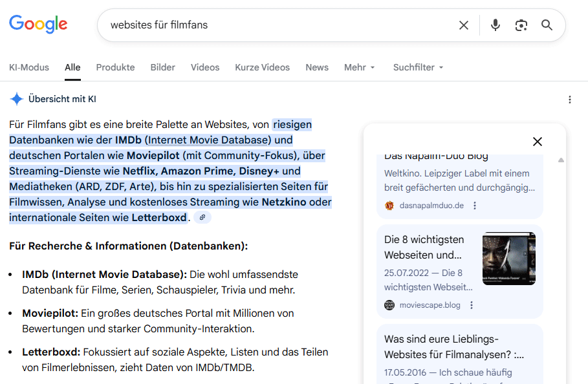Viewport: 588px width, 384px height.
Task: Open options for the dasnapalmduo.de source
Action: point(474,205)
